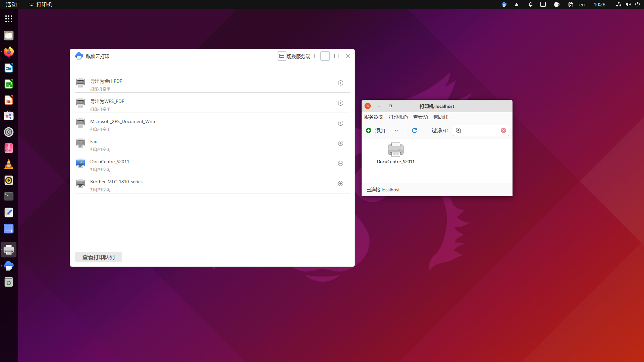Open Files from the dock

[9, 36]
